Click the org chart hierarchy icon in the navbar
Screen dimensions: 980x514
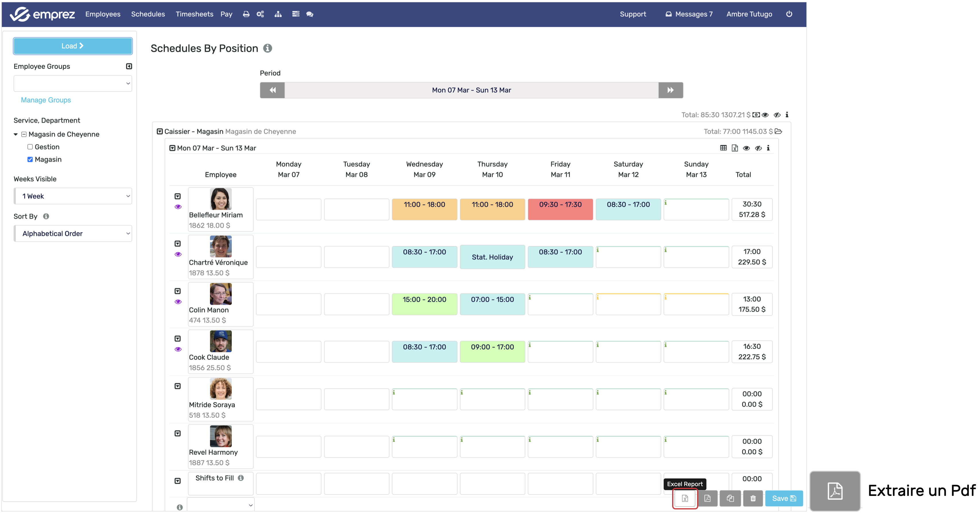coord(278,14)
